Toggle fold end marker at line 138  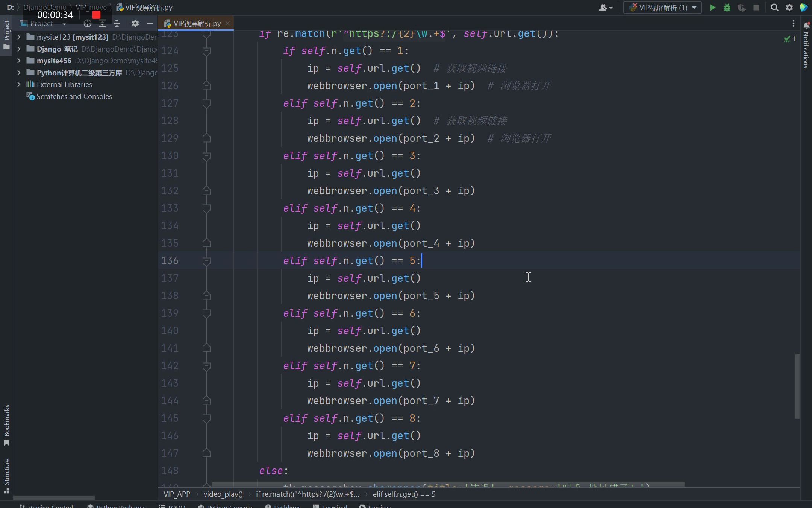coord(206,296)
